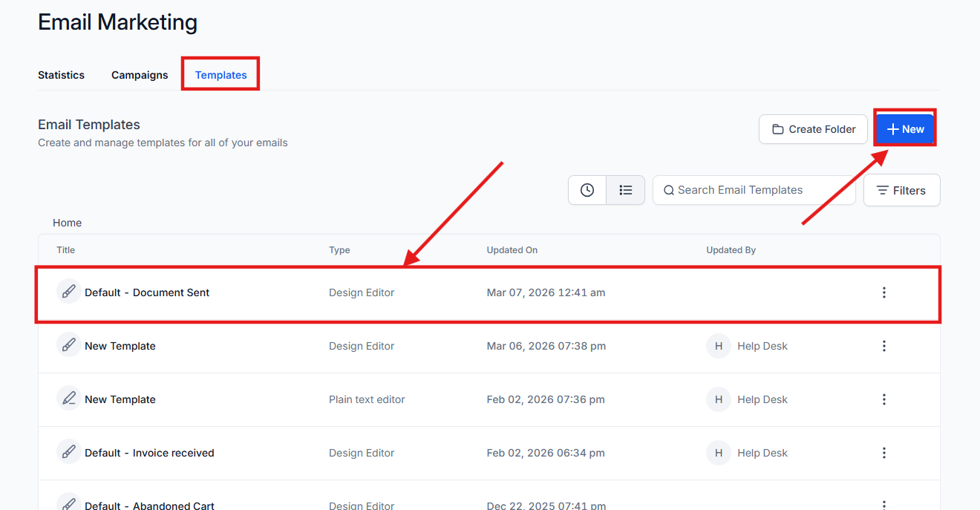Open three-dot menu for design editor New Template
Viewport: 980px width, 510px height.
pos(883,346)
